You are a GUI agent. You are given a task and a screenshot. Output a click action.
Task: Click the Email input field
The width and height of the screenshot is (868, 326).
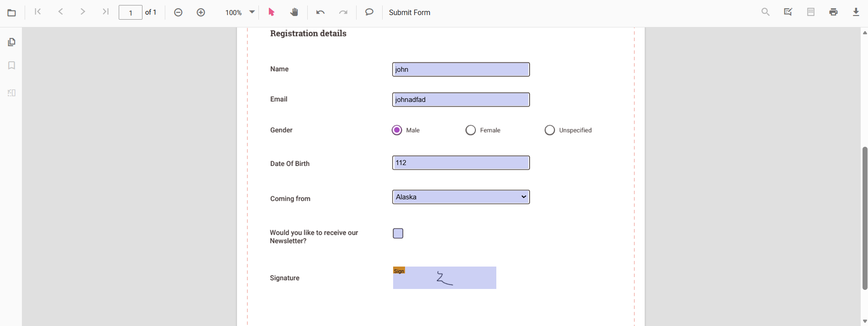(x=461, y=100)
